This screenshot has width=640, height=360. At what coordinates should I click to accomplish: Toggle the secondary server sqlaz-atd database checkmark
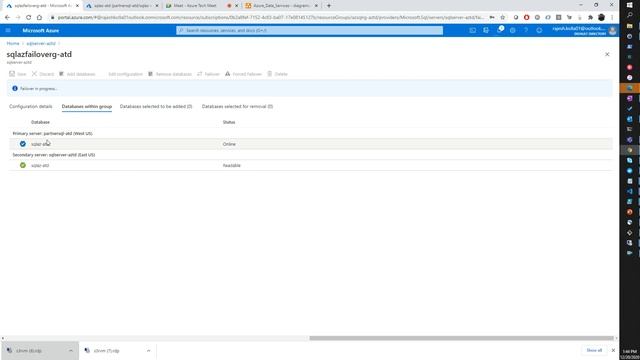22,165
